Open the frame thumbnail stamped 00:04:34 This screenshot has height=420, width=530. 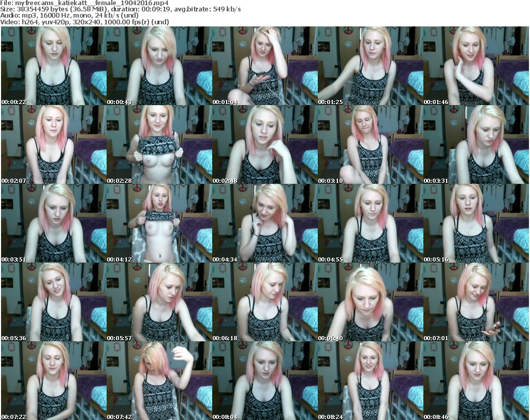click(264, 224)
